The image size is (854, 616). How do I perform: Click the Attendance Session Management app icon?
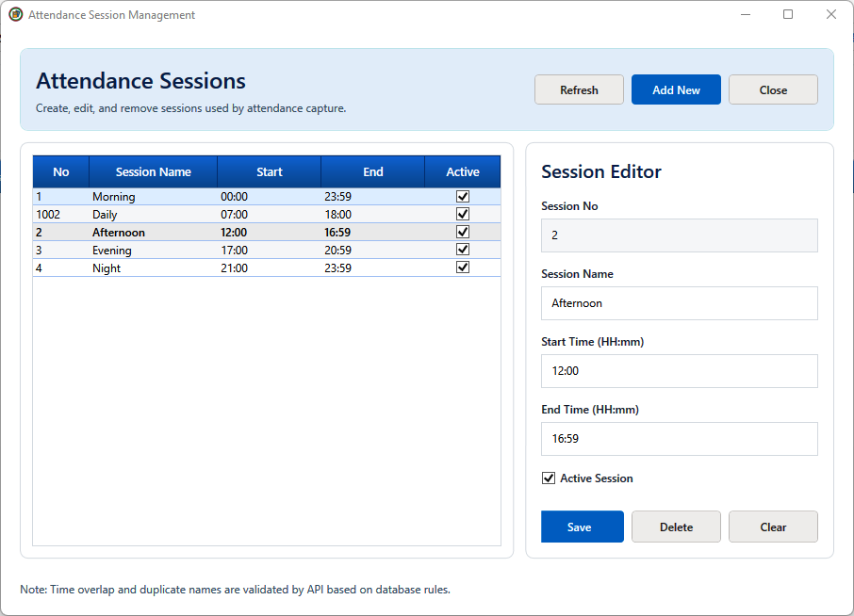coord(16,15)
